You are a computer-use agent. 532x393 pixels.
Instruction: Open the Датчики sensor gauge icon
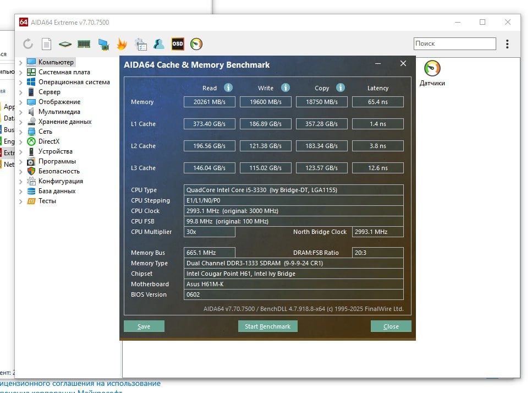432,68
